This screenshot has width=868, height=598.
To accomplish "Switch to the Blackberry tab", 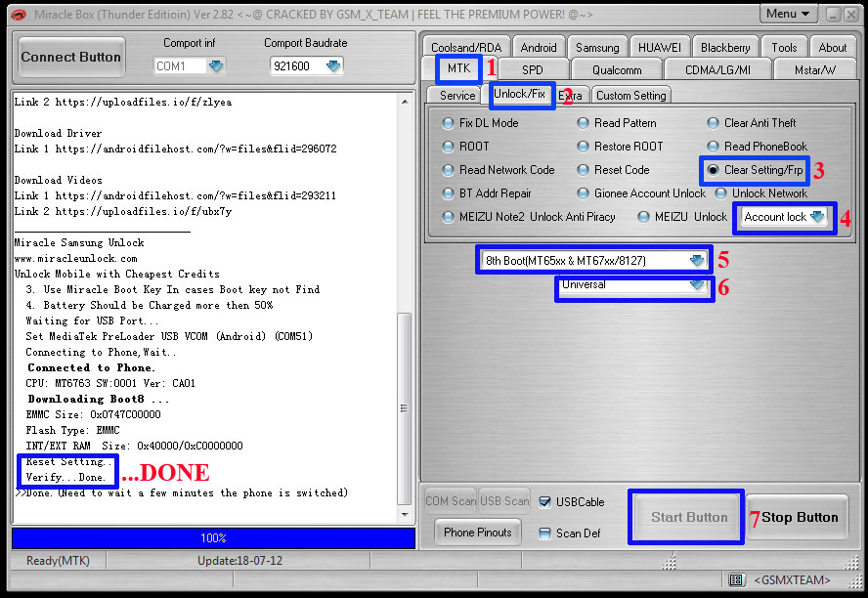I will tap(724, 48).
